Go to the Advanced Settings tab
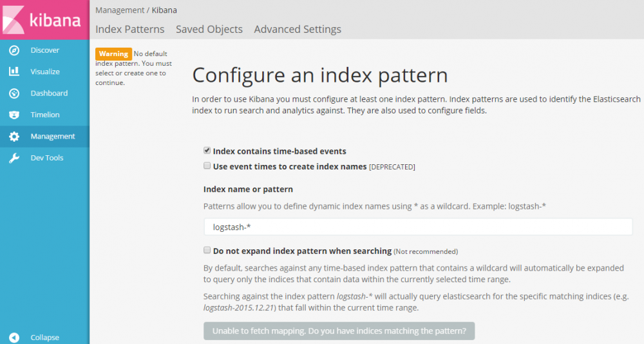644x344 pixels. [298, 29]
